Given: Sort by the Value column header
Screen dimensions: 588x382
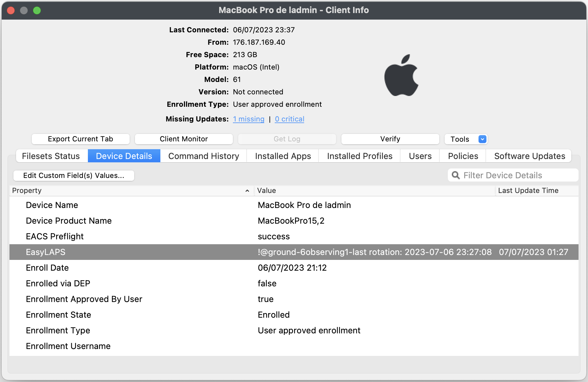Looking at the screenshot, I should click(375, 191).
